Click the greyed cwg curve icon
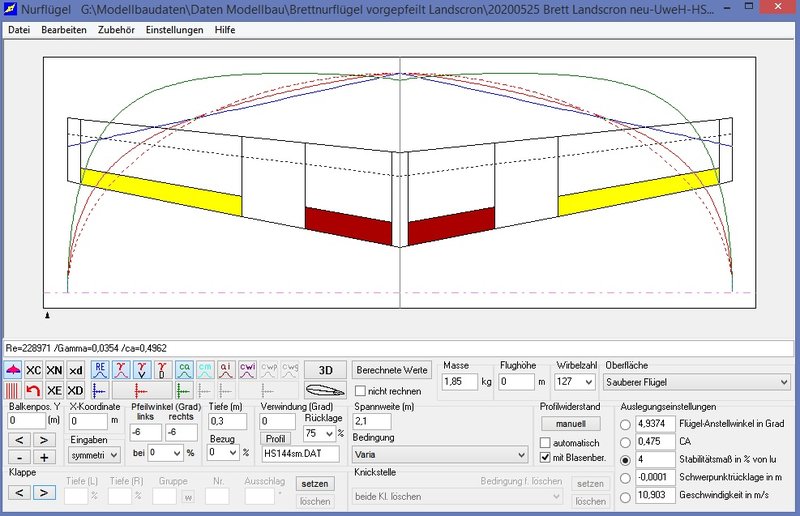The height and width of the screenshot is (516, 800). click(290, 370)
